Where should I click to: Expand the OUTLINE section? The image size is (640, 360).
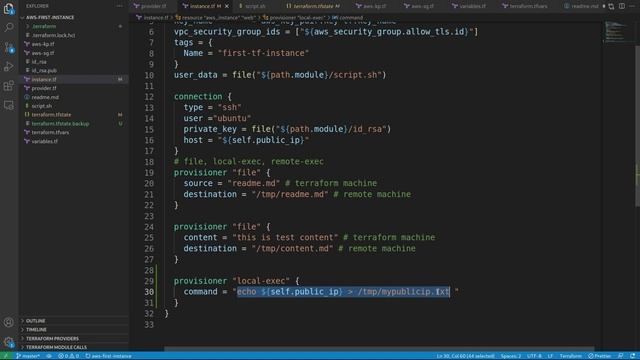(x=74, y=321)
